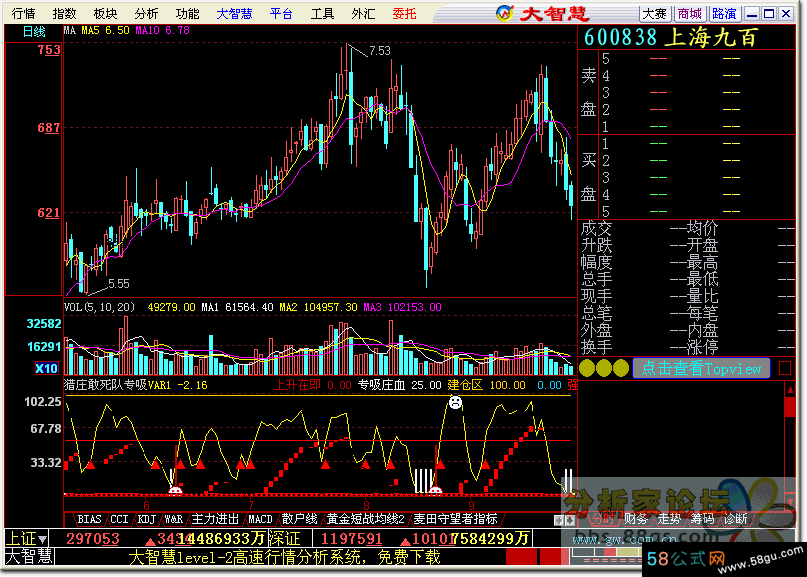Select the 诊断 tab
807x577 pixels.
click(x=735, y=519)
